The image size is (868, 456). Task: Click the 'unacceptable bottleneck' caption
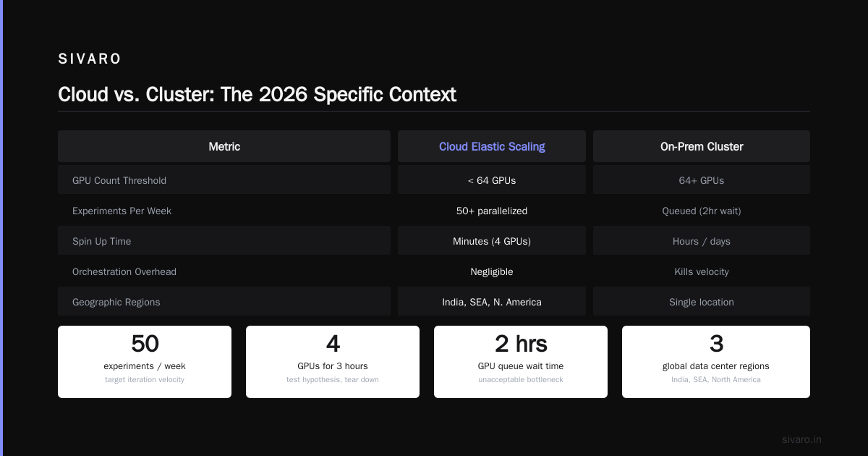(521, 379)
